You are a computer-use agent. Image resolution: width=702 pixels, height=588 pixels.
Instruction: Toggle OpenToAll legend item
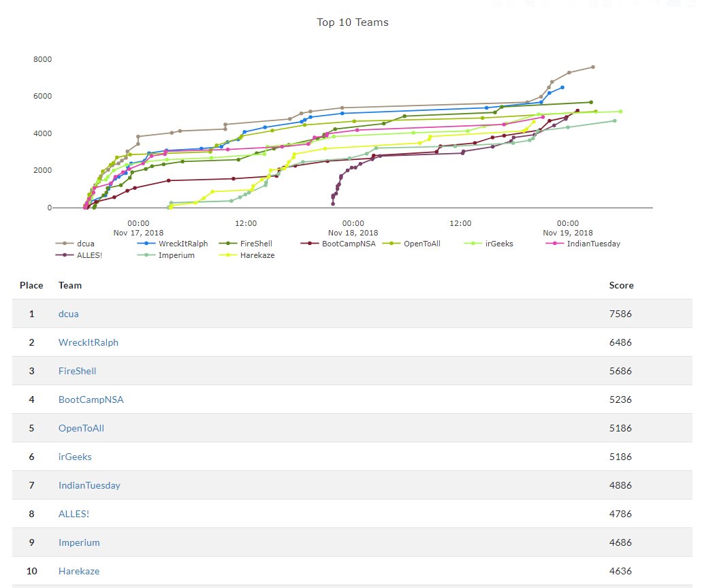click(411, 244)
